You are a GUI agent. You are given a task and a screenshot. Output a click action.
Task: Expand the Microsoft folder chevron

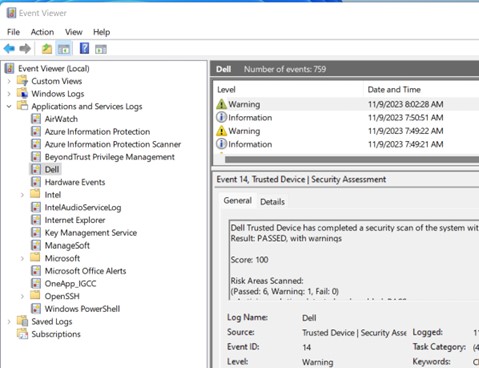[x=22, y=258]
